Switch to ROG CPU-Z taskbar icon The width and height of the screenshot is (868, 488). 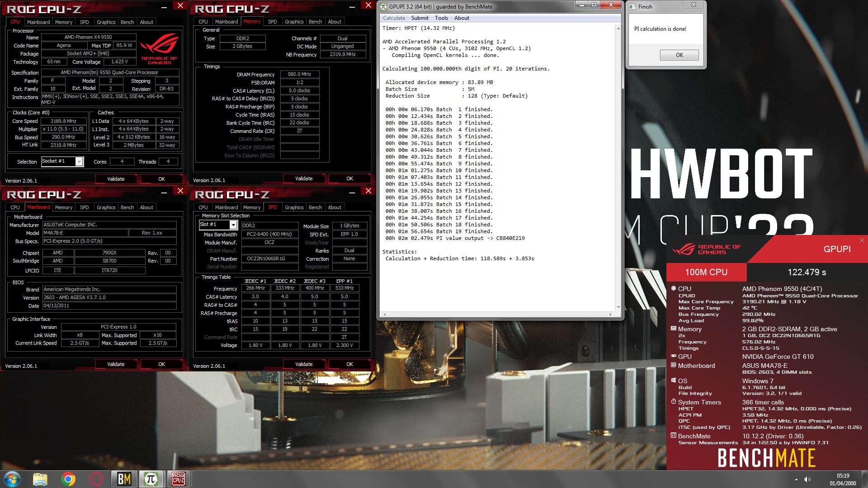178,479
